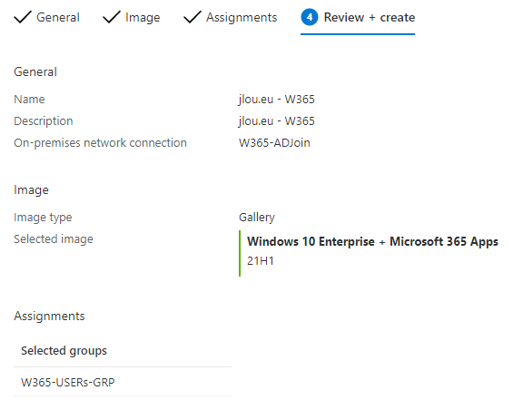This screenshot has width=509, height=402.
Task: Click the Image section heading
Action: pyautogui.click(x=31, y=190)
